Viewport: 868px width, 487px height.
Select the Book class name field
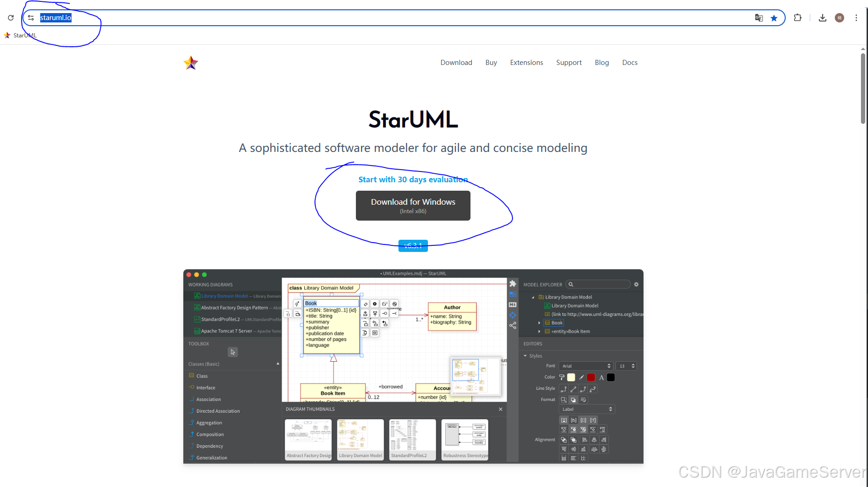(x=331, y=303)
